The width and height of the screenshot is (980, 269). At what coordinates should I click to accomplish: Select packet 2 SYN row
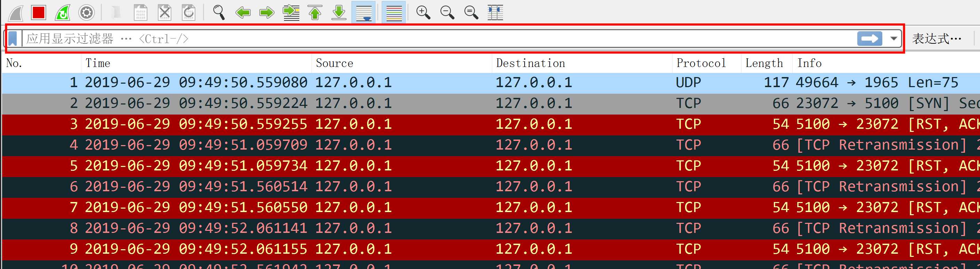[491, 104]
